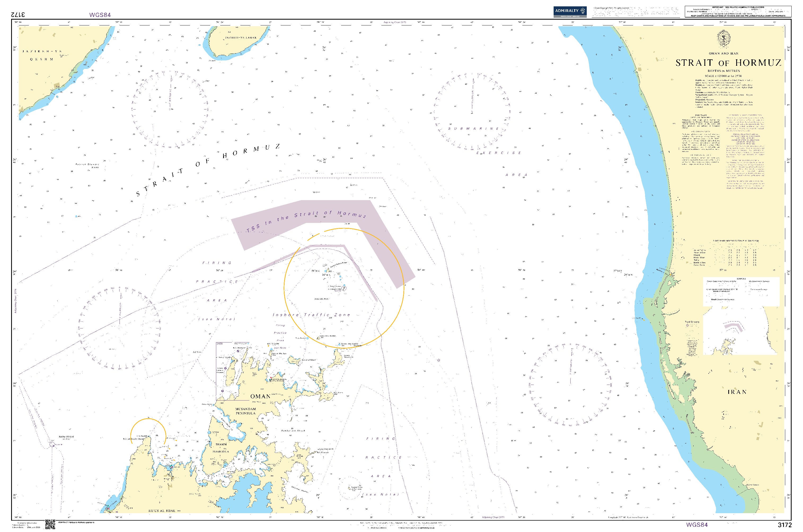
Task: Click the Customer Information heading
Action: 27,523
